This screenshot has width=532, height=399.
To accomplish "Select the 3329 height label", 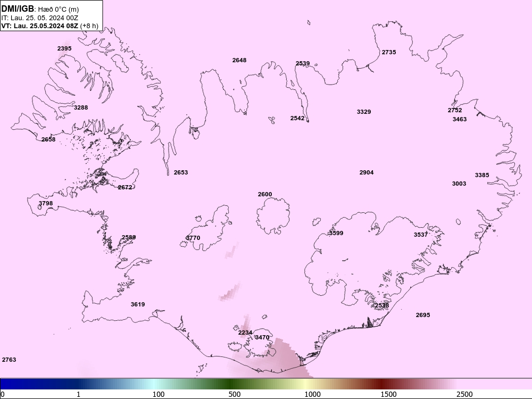I will pyautogui.click(x=364, y=112).
